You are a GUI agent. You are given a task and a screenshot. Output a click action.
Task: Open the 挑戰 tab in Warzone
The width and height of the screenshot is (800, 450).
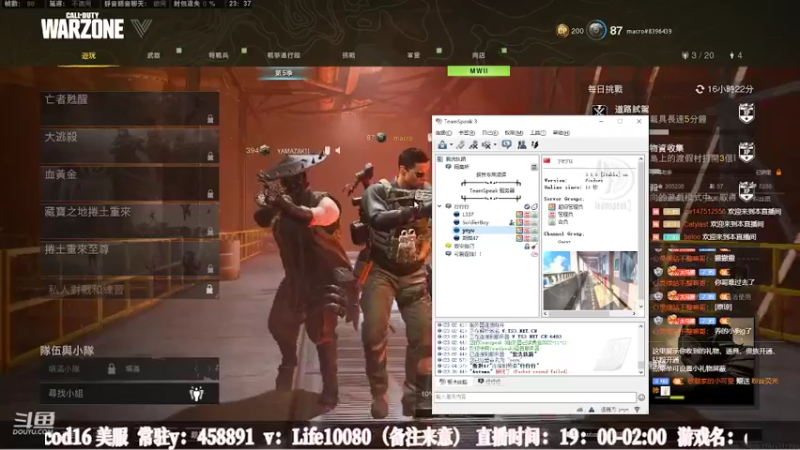(x=348, y=55)
